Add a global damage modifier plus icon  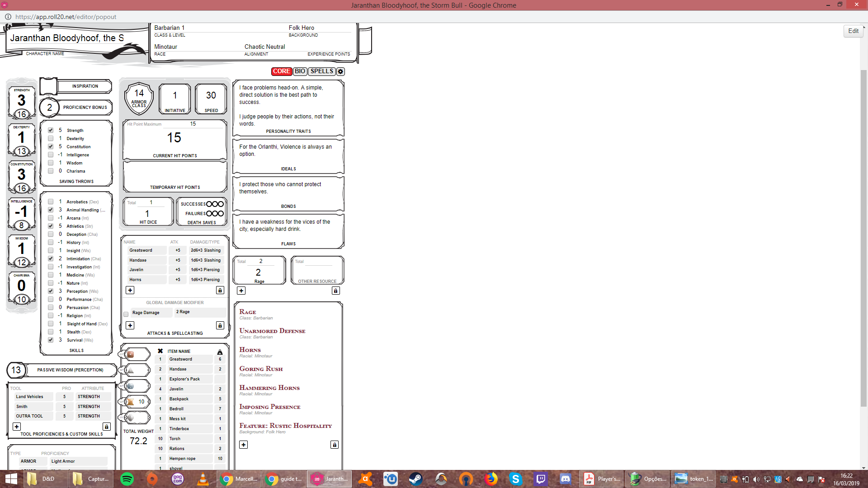click(130, 325)
